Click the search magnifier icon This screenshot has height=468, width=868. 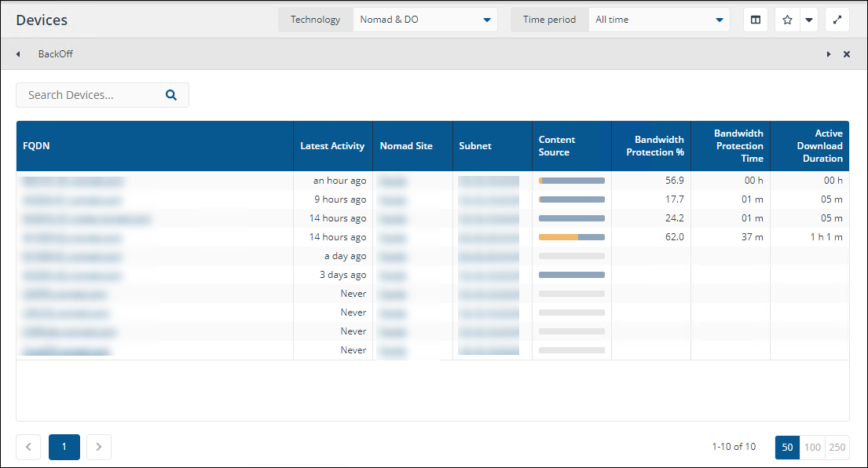[x=171, y=95]
